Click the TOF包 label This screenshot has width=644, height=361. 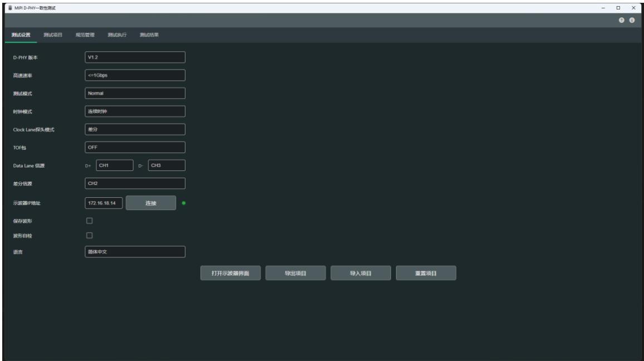pyautogui.click(x=19, y=148)
